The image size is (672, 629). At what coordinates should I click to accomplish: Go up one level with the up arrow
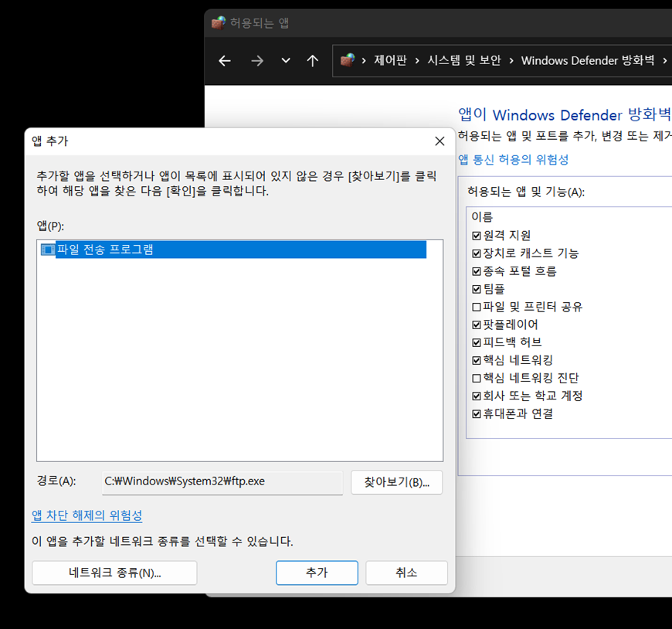312,61
